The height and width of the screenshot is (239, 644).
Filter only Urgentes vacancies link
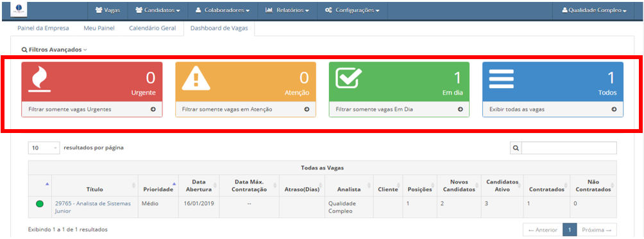[x=70, y=110]
